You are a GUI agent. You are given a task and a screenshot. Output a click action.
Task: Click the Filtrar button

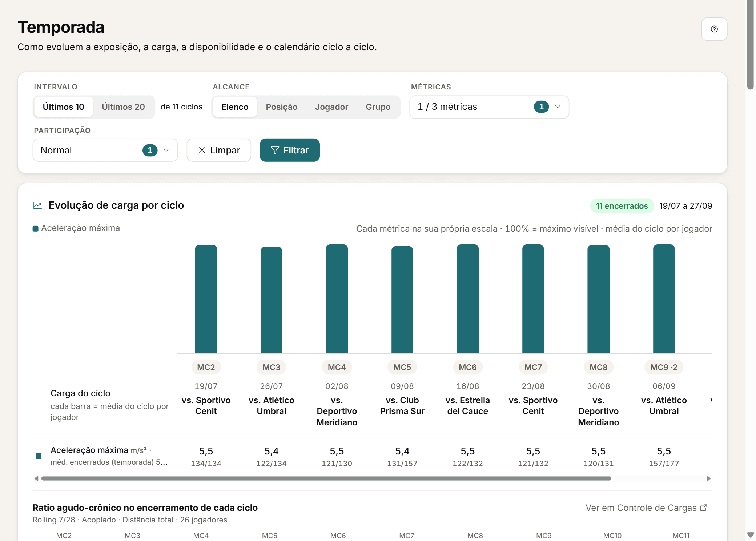pos(290,150)
